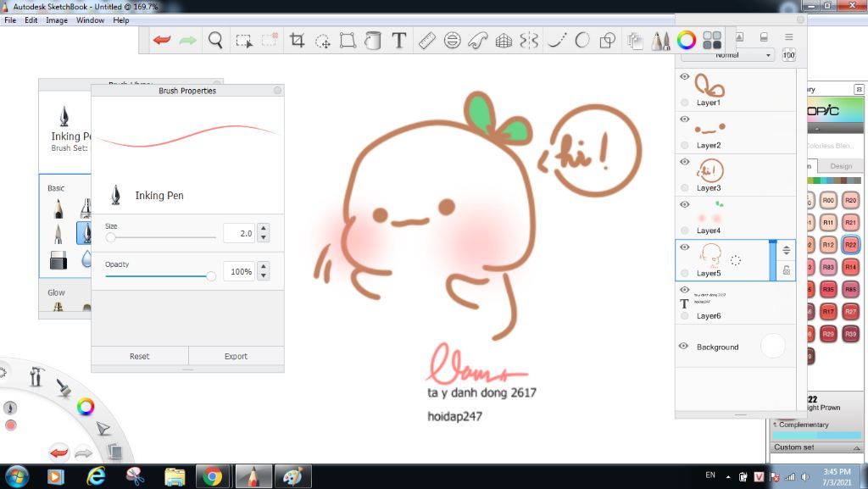
Task: Click the brush Size value field
Action: point(238,233)
